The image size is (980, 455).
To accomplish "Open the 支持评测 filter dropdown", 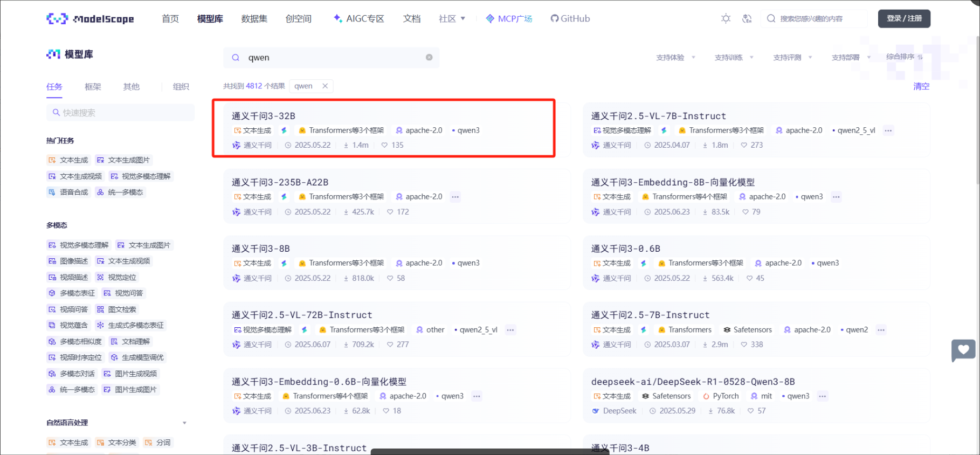I will [792, 58].
